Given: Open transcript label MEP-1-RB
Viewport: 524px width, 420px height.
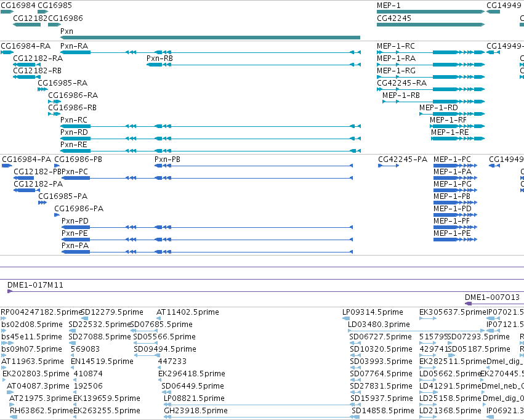Looking at the screenshot, I should [x=401, y=95].
